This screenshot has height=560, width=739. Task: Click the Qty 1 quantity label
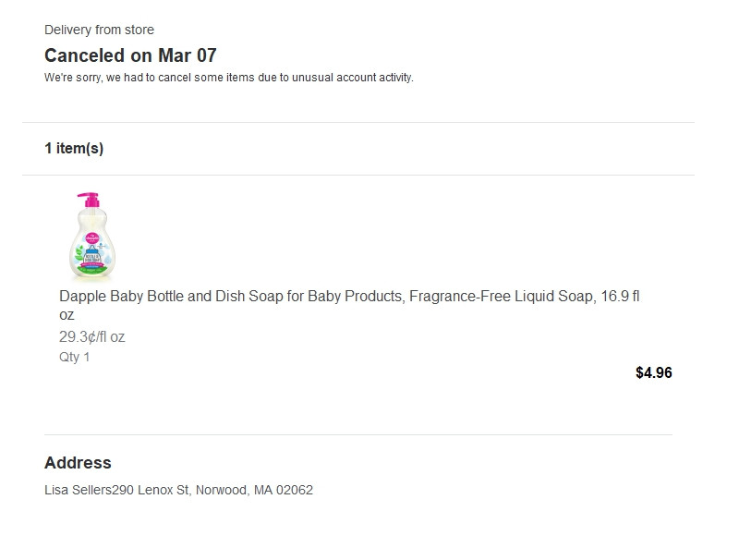[74, 357]
